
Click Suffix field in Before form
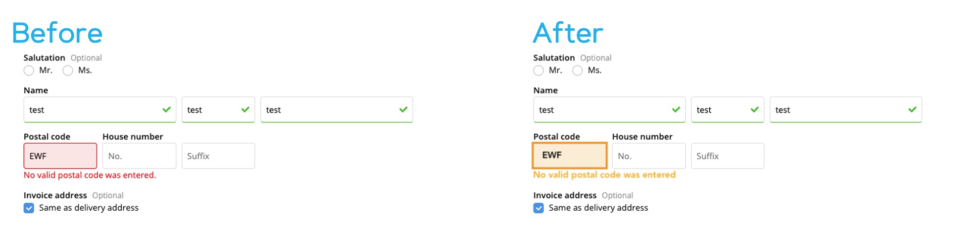[x=218, y=156]
